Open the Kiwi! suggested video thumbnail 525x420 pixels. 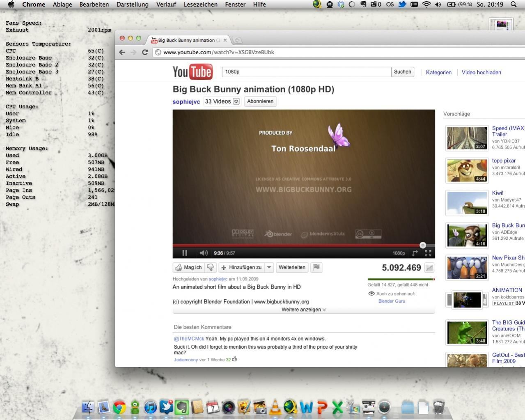(x=467, y=203)
